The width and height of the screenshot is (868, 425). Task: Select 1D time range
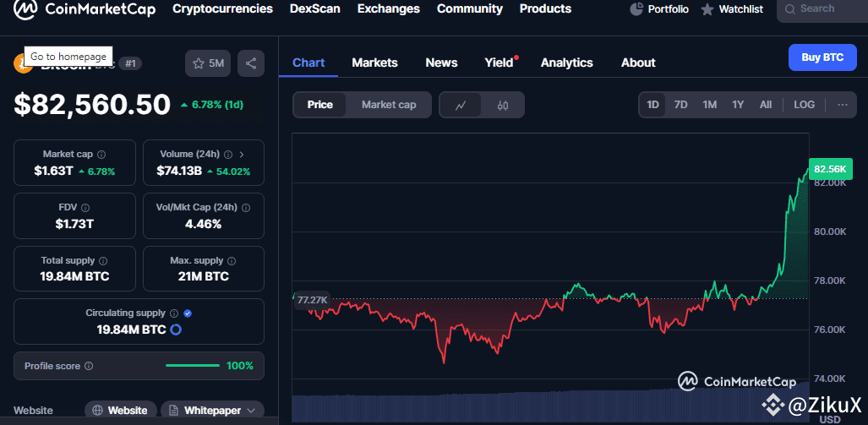point(652,105)
